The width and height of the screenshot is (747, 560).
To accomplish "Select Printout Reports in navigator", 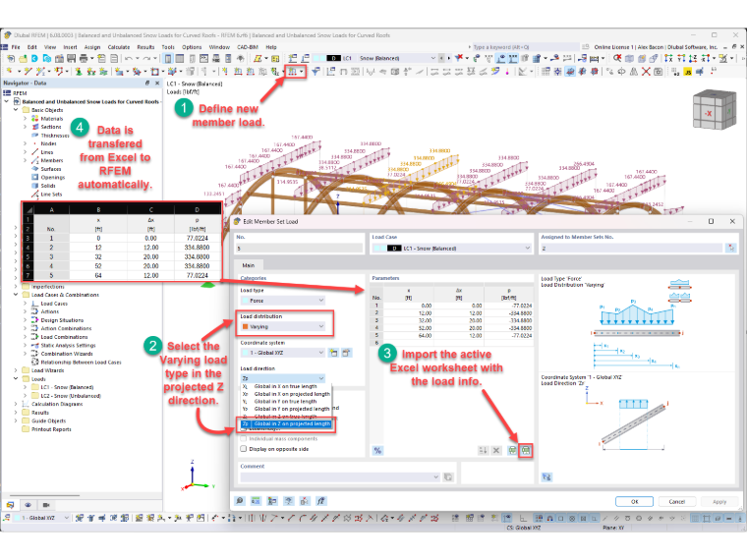I will [x=51, y=429].
